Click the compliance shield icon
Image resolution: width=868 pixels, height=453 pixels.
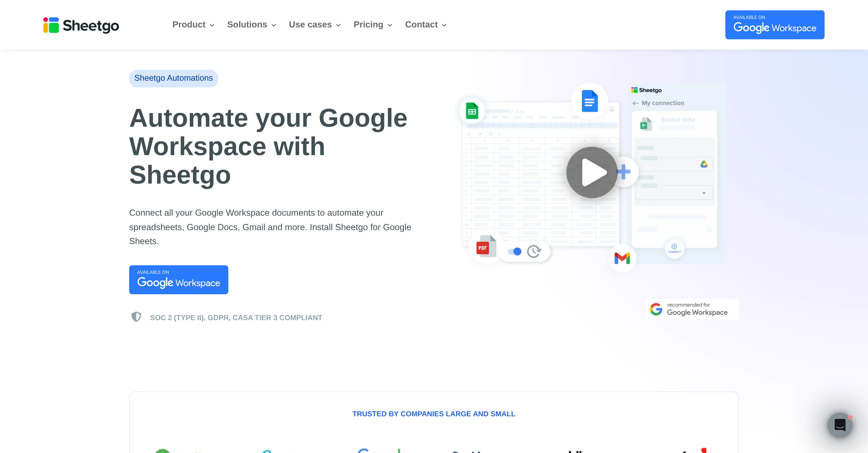click(136, 317)
